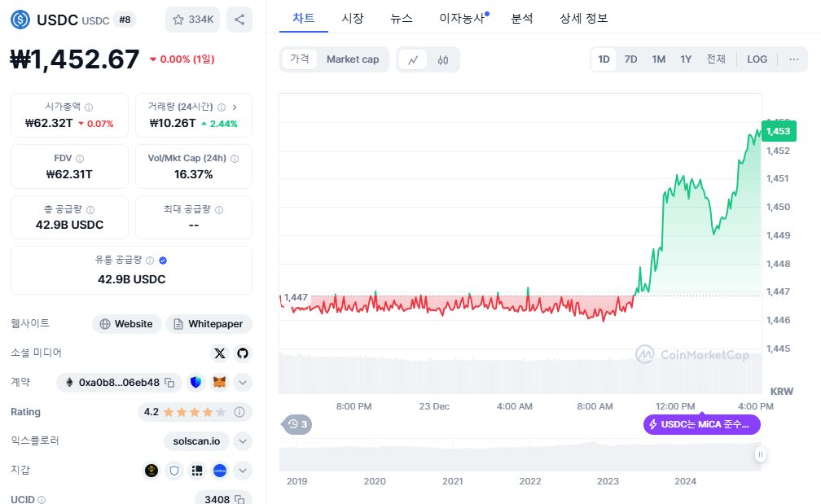Click info icon beside Vol/Mkt Cap (24h)

click(x=235, y=159)
